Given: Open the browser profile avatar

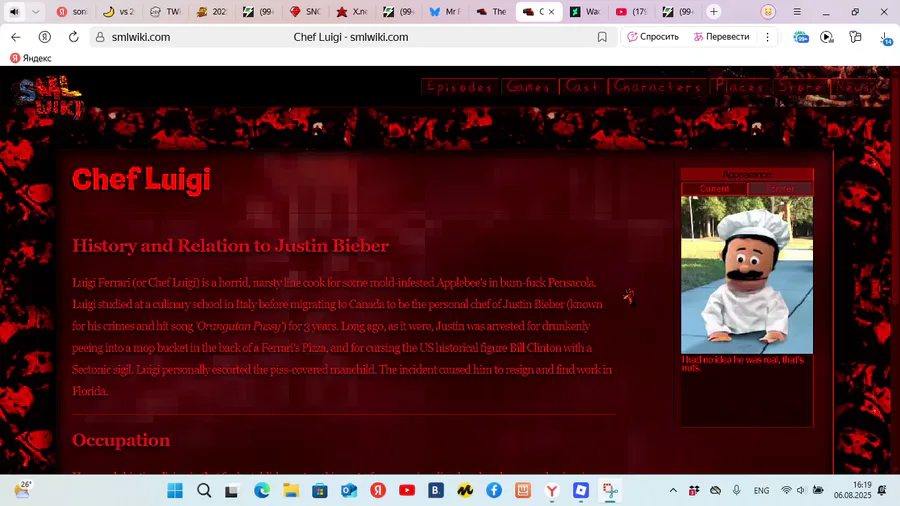Looking at the screenshot, I should (768, 11).
